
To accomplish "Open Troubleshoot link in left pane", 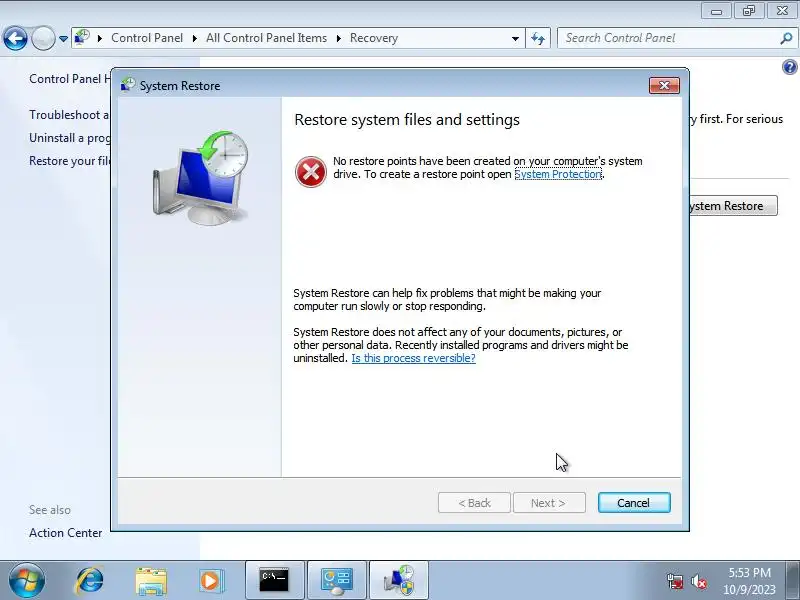I will point(69,115).
